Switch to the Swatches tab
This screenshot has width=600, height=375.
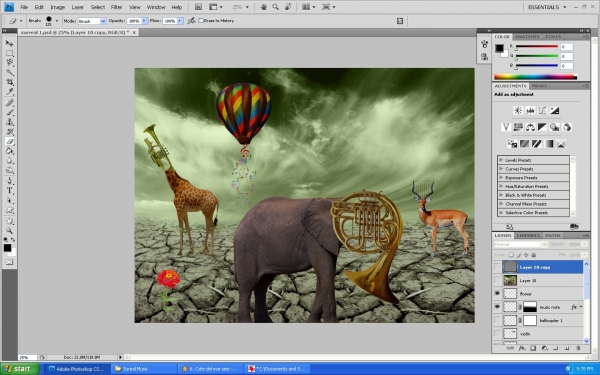(527, 37)
